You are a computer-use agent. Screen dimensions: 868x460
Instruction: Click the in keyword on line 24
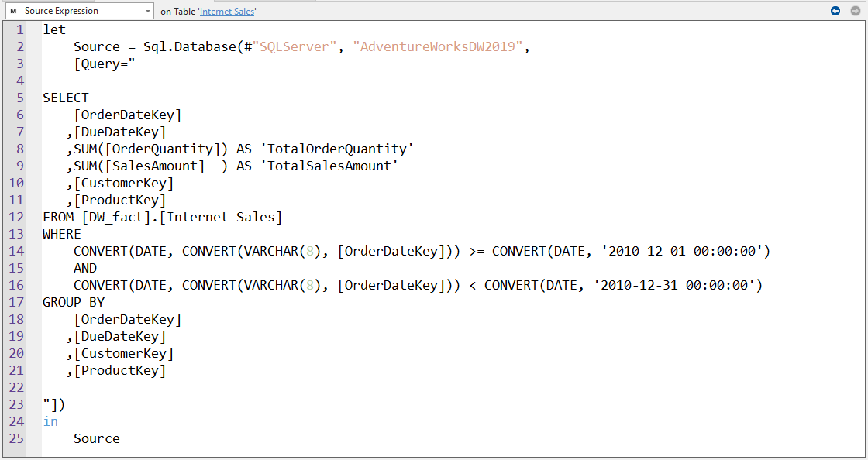50,421
